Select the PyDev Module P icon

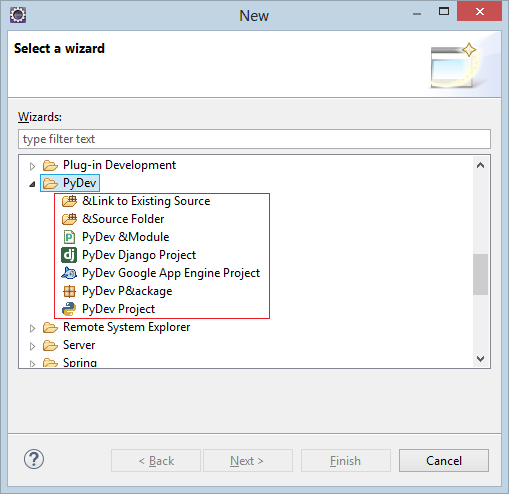coord(69,237)
